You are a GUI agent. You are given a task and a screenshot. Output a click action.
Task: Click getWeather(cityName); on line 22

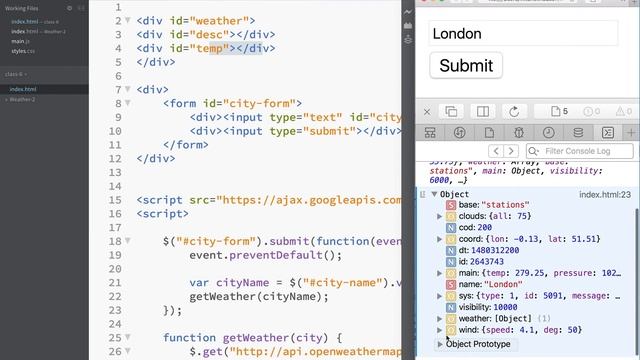point(259,297)
